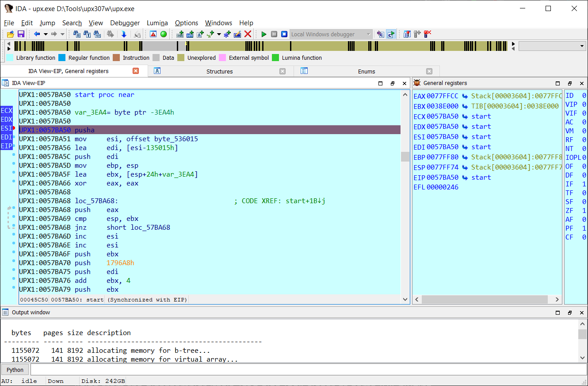Click navigation band right-side down arrow
Screen dimensions: 588x386
coord(513,49)
